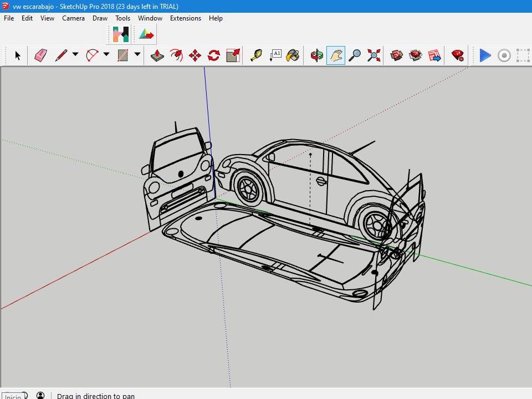Image resolution: width=532 pixels, height=399 pixels.
Task: Open the Draw menu
Action: click(x=100, y=18)
